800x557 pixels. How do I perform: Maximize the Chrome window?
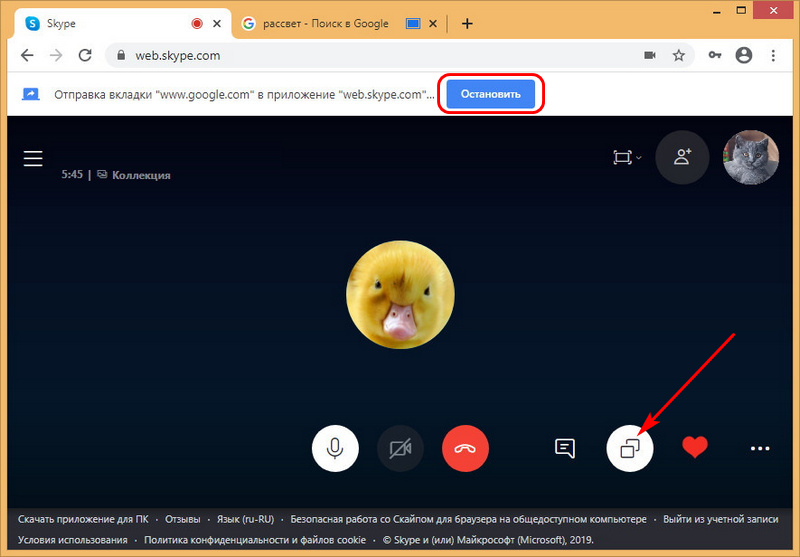(741, 11)
